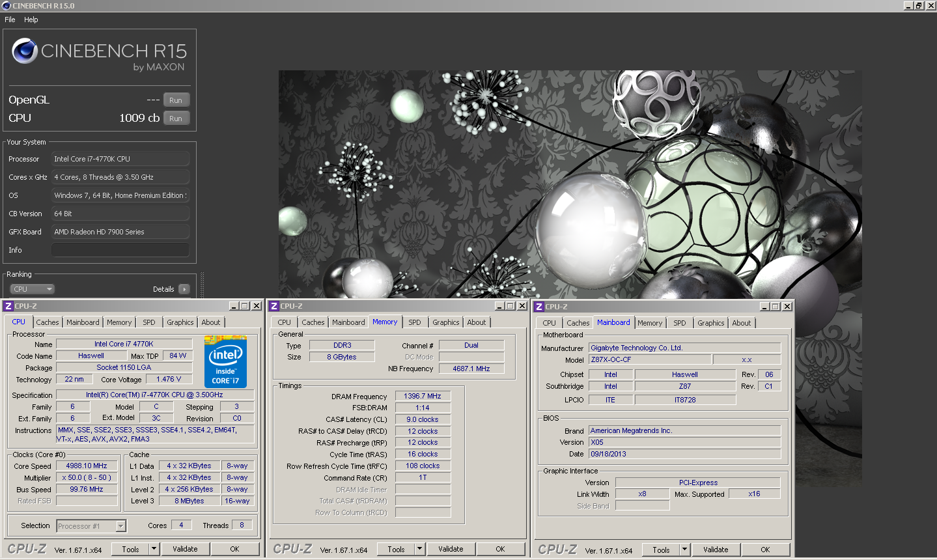Screen dimensions: 937x560
Task: Click OK in Mainboard CPU-Z window
Action: pos(765,550)
